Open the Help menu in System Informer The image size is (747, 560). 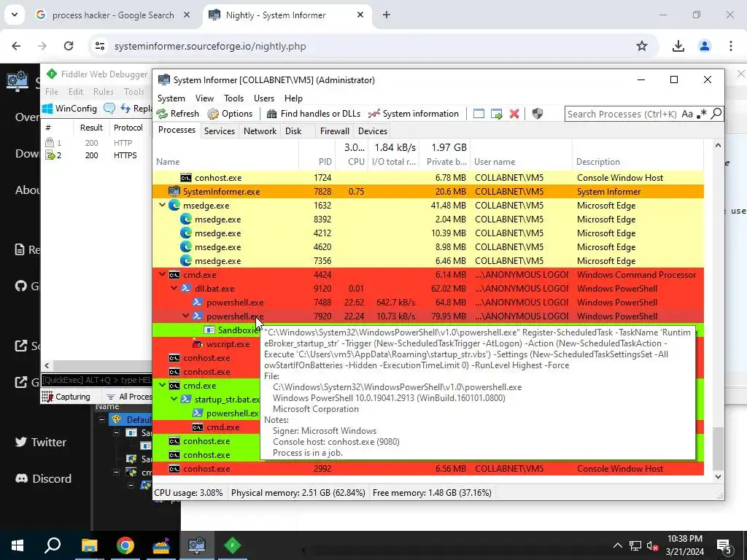[x=293, y=98]
